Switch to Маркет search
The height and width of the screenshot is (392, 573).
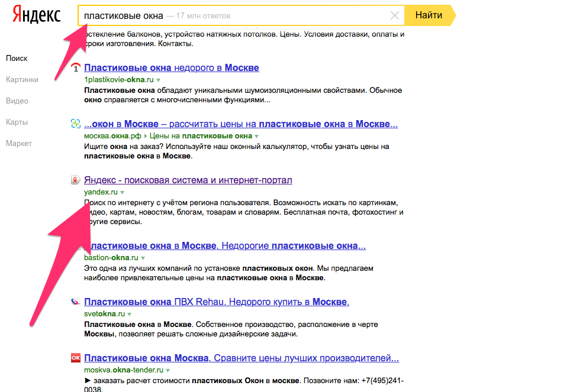(x=18, y=144)
